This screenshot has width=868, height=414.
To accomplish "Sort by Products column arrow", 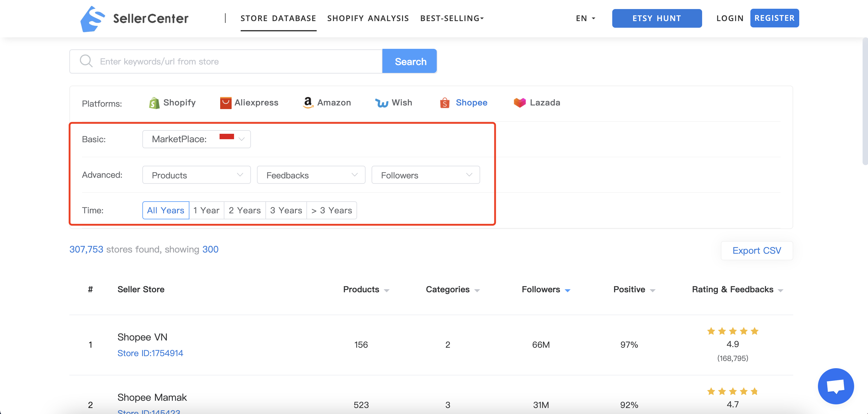I will [386, 290].
